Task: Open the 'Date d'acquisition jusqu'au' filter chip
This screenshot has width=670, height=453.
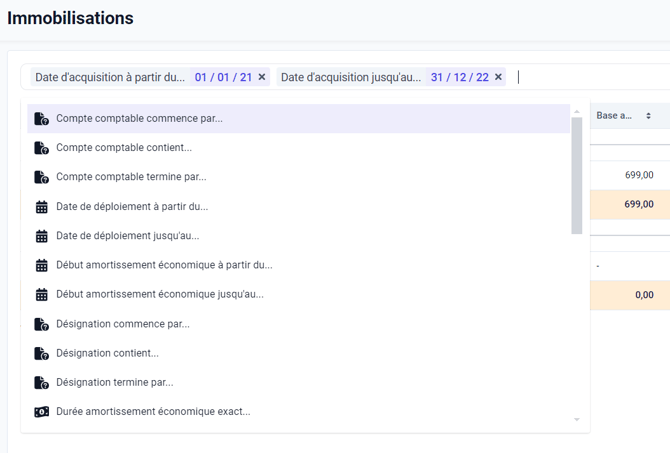Action: (350, 77)
